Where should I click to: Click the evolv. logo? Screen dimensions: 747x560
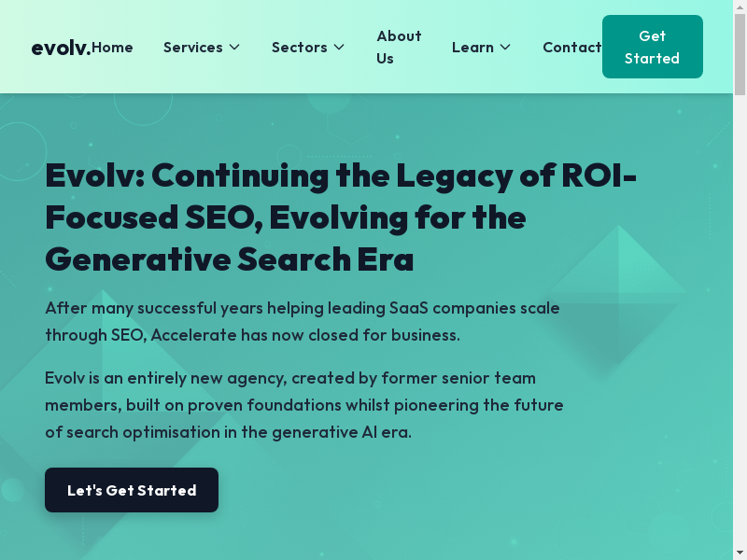60,48
